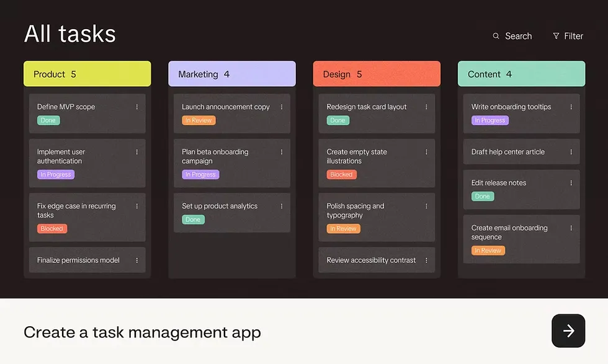This screenshot has height=364, width=608.
Task: Click the Design column header
Action: coord(377,74)
